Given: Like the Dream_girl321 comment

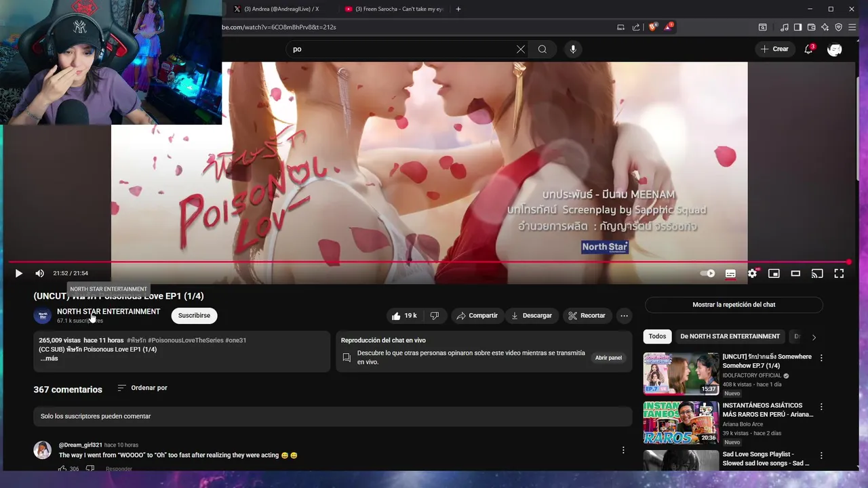Looking at the screenshot, I should 62,468.
